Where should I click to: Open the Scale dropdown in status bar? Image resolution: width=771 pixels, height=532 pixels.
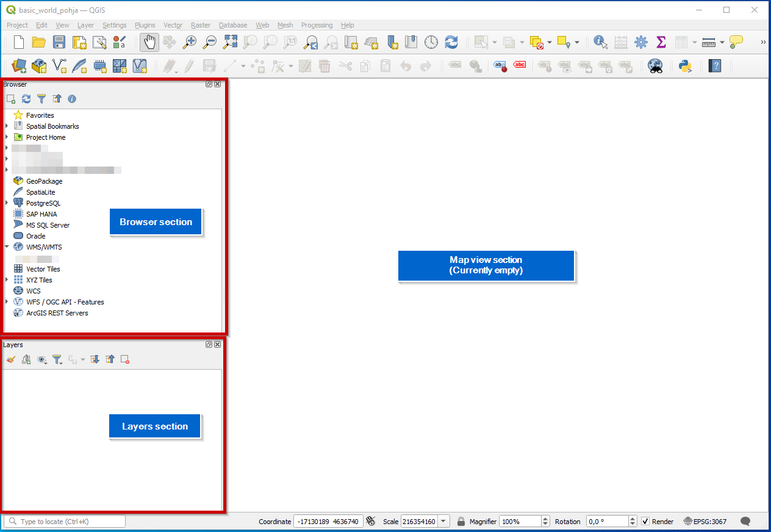point(444,522)
